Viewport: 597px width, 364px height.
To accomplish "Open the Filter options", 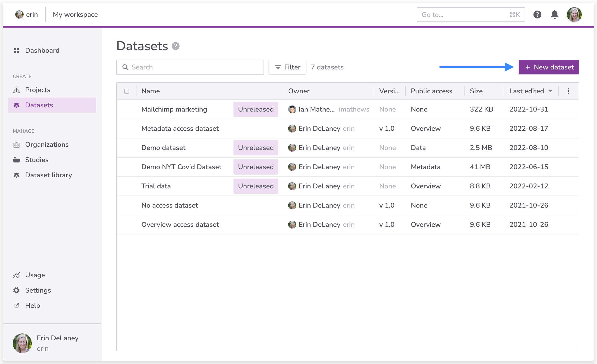I will pos(287,67).
